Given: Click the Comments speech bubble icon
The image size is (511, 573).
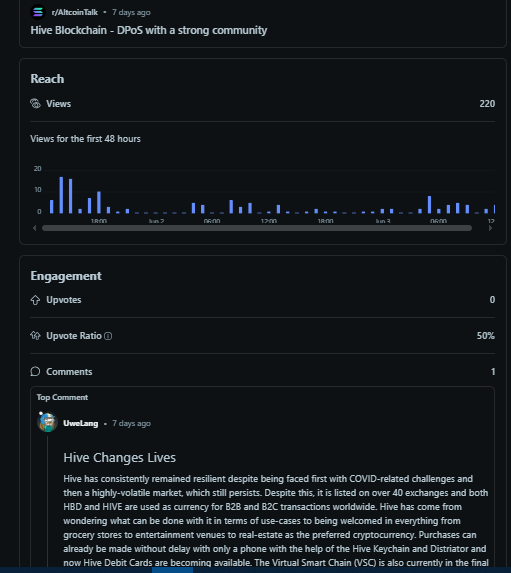Looking at the screenshot, I should [35, 372].
